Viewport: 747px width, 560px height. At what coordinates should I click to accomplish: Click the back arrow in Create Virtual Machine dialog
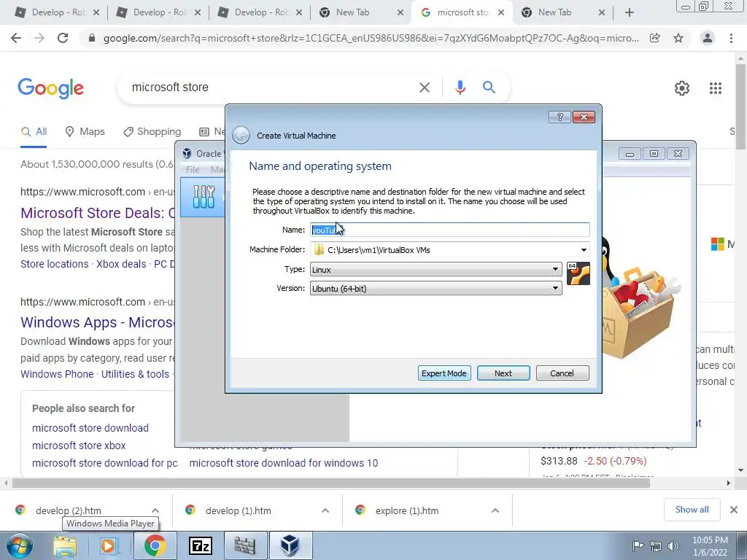pos(241,135)
